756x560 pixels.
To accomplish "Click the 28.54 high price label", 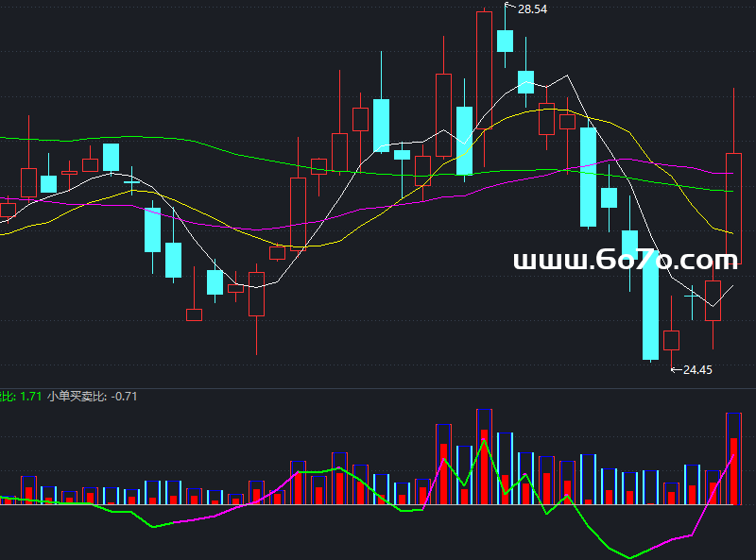I will click(532, 9).
